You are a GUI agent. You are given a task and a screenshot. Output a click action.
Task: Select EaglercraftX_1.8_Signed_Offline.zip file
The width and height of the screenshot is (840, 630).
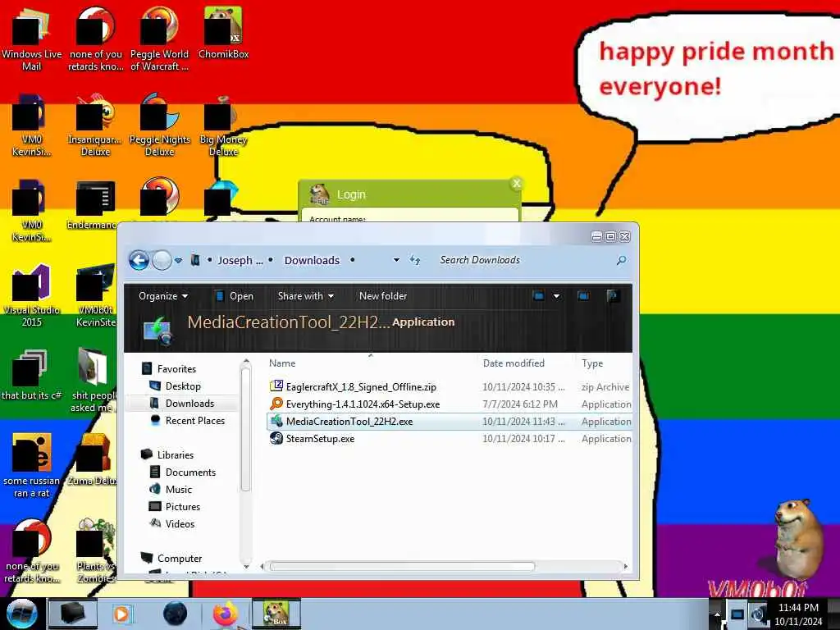click(x=449, y=387)
